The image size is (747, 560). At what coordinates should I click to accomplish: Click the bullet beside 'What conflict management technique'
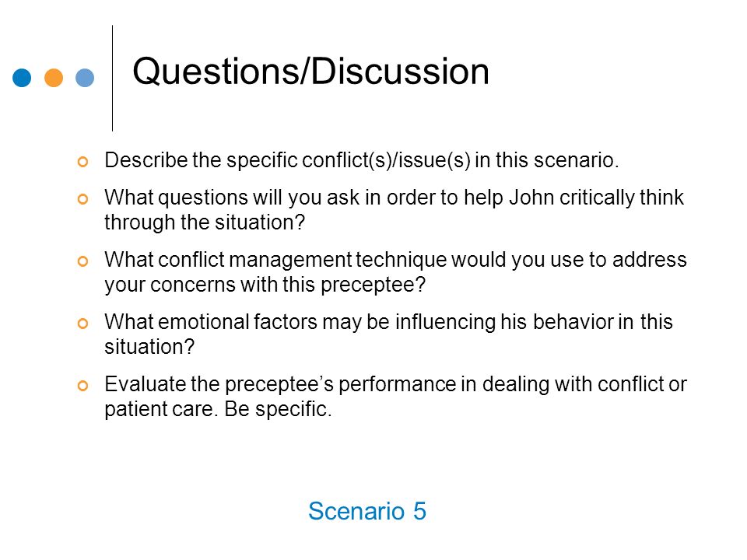[83, 261]
